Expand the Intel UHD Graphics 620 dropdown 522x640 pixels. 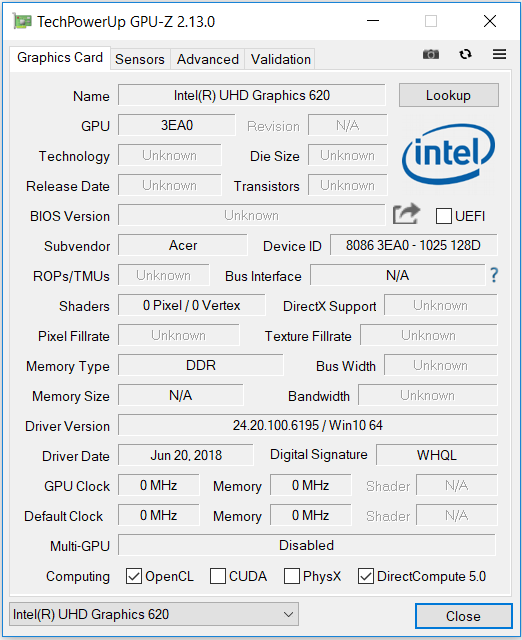point(153,614)
